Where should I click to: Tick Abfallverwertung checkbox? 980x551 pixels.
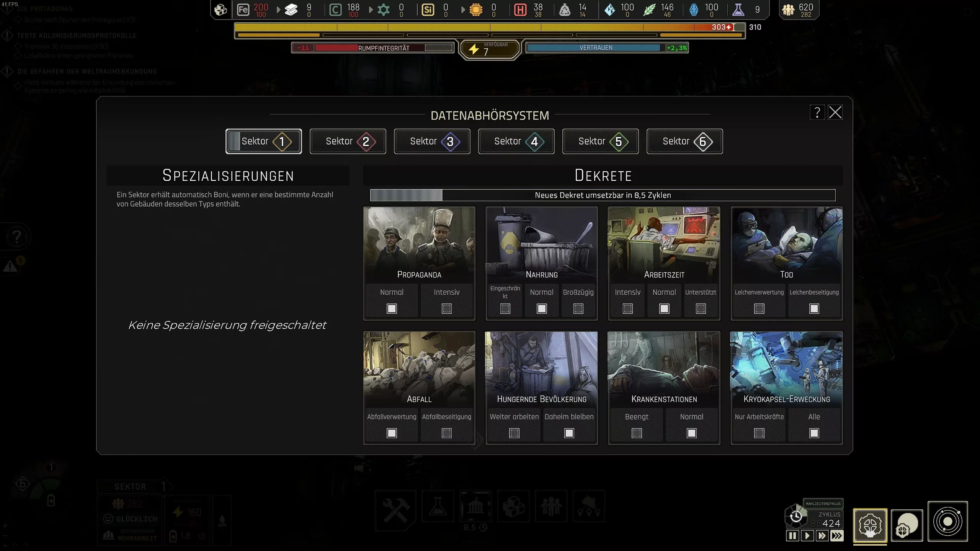(392, 433)
